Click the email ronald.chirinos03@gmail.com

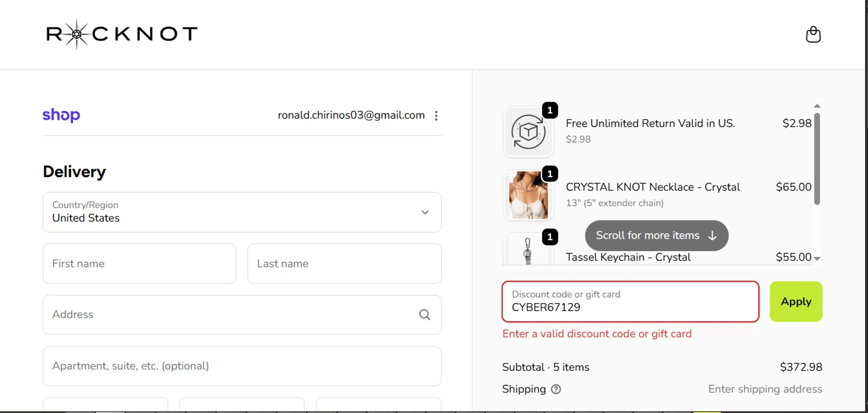tap(351, 115)
